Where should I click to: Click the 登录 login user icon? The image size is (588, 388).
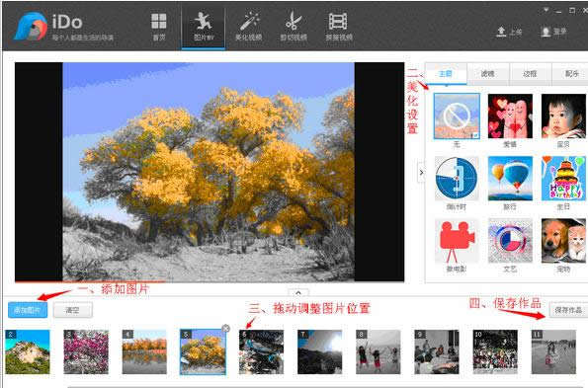(546, 32)
